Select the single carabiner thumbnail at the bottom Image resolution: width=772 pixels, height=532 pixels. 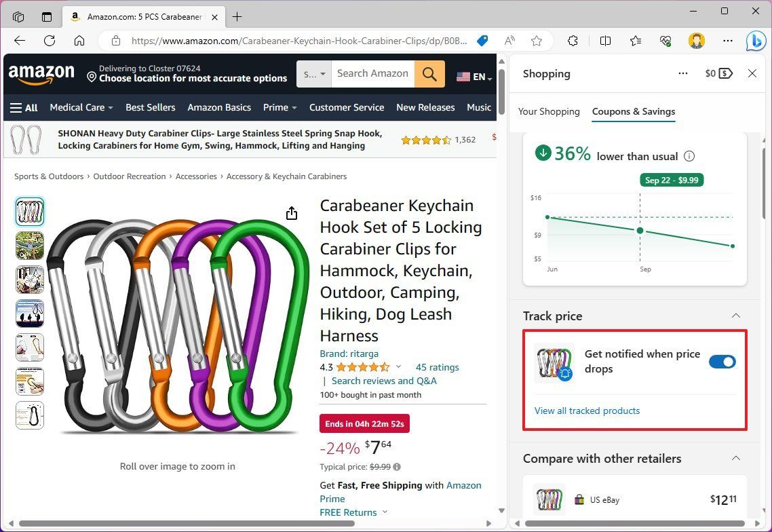pos(29,415)
